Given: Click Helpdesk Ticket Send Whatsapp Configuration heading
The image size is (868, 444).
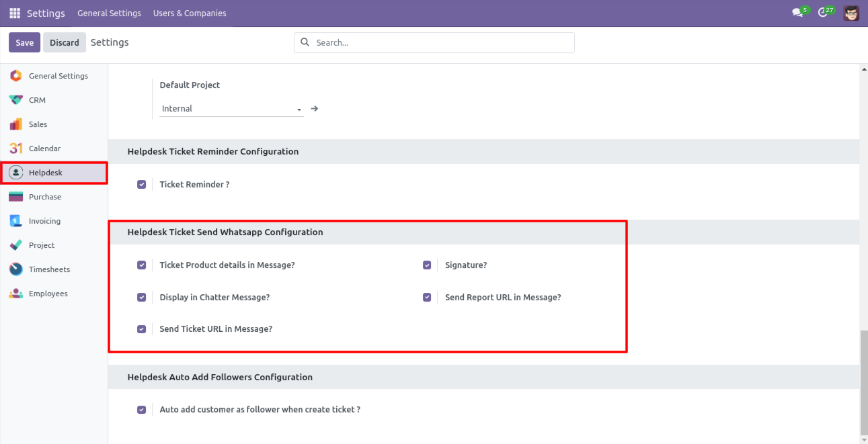Looking at the screenshot, I should click(x=225, y=232).
